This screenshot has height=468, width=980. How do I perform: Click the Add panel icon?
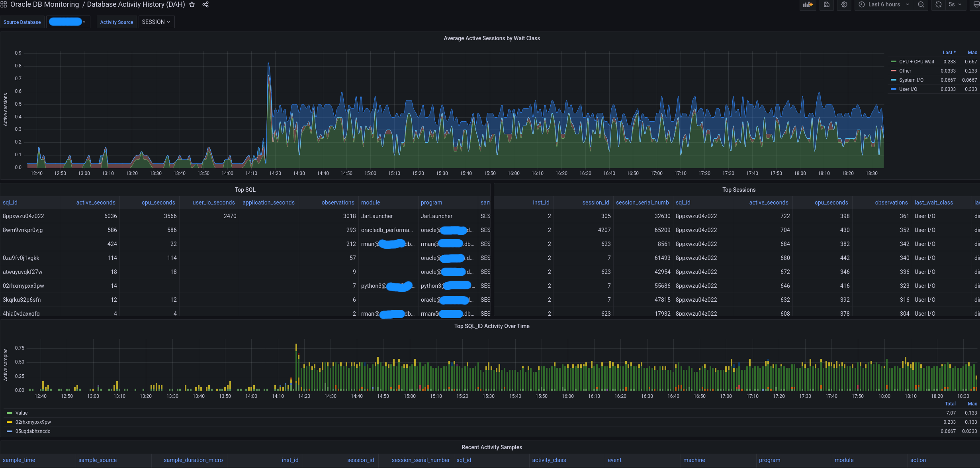pos(808,5)
